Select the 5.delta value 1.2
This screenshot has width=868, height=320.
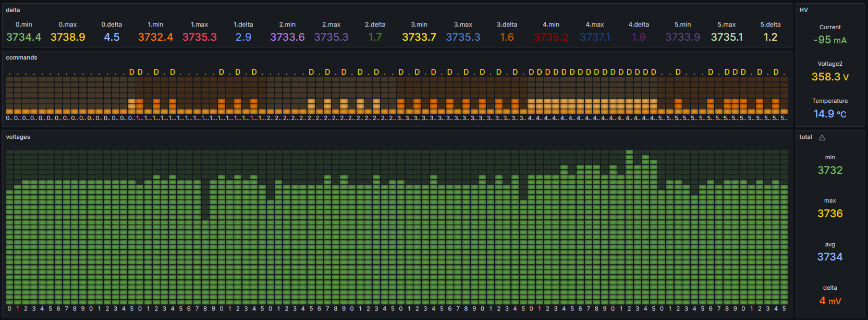point(770,37)
